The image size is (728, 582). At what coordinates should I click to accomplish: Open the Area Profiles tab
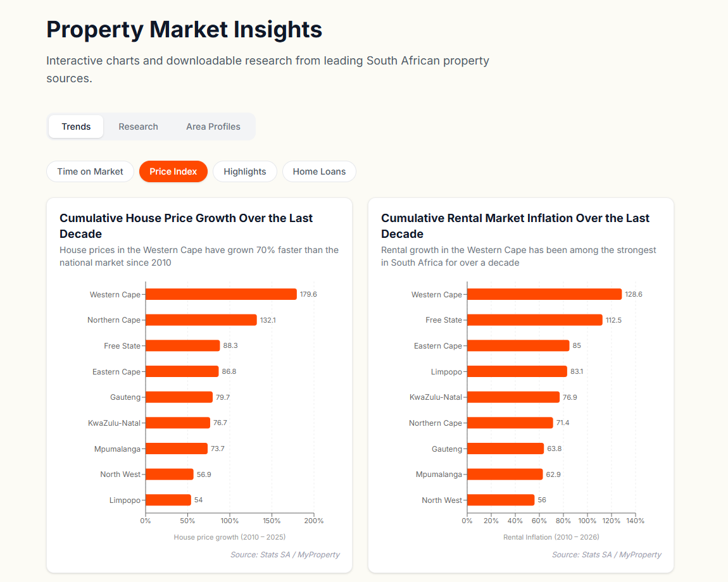213,127
